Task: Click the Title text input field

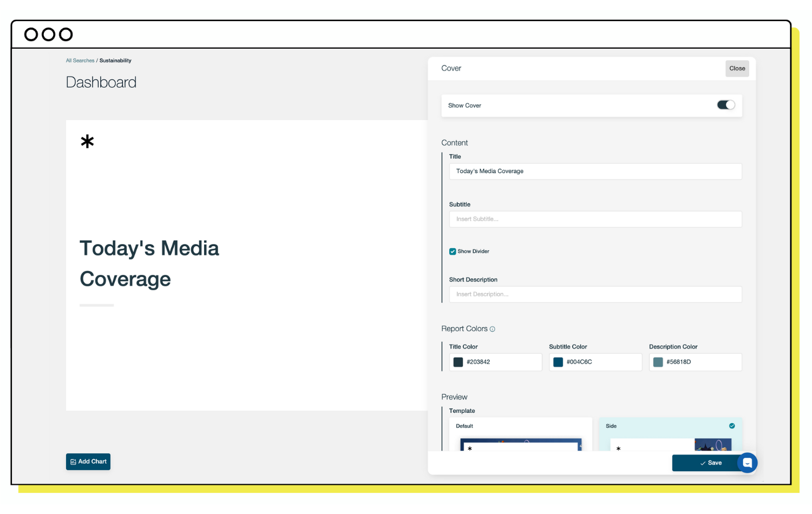Action: click(x=595, y=172)
